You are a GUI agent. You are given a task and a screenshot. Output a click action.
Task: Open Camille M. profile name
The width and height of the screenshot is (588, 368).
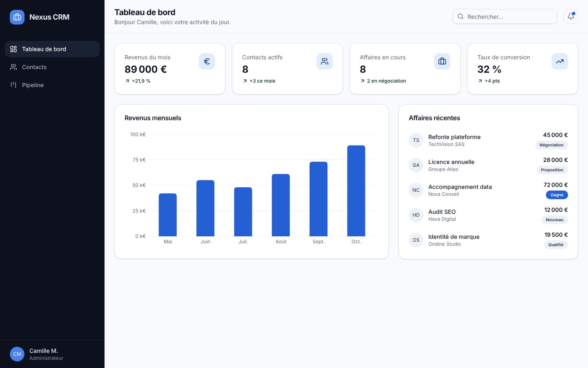click(44, 351)
